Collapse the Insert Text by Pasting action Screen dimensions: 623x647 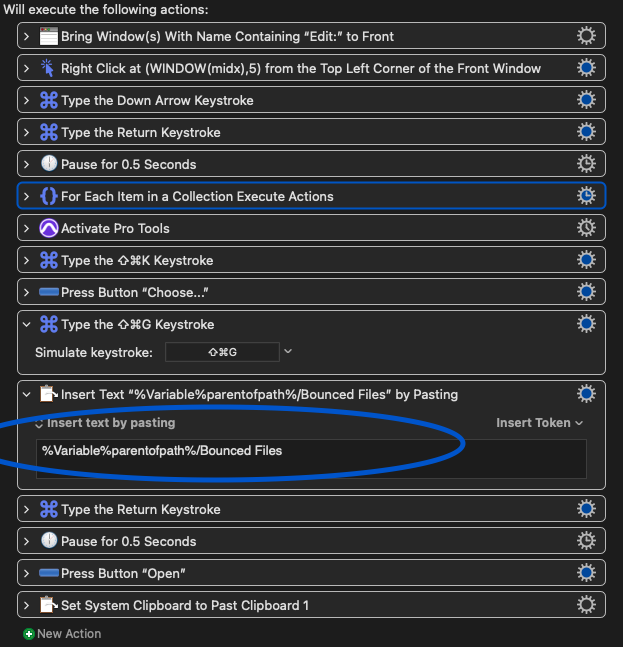27,394
